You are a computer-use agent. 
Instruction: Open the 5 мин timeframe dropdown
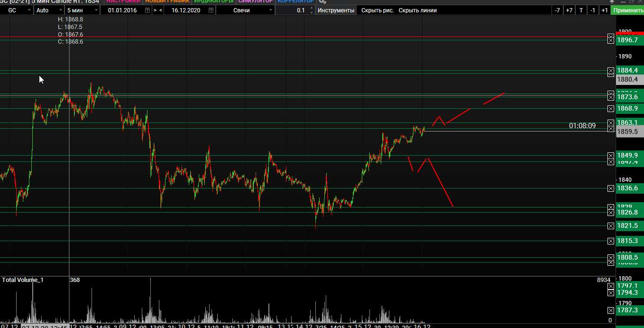coord(82,10)
